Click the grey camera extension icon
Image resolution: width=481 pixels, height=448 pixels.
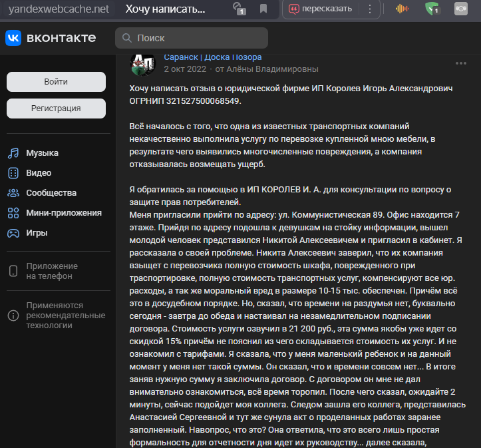(461, 9)
